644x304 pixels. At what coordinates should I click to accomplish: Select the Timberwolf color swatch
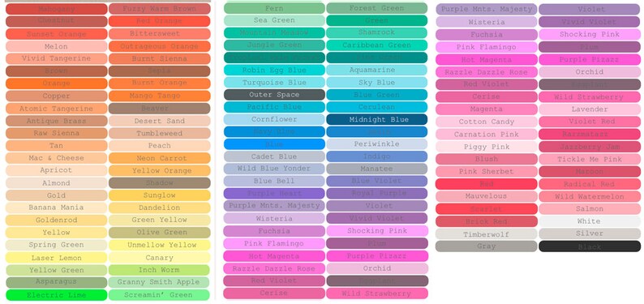[x=487, y=234]
